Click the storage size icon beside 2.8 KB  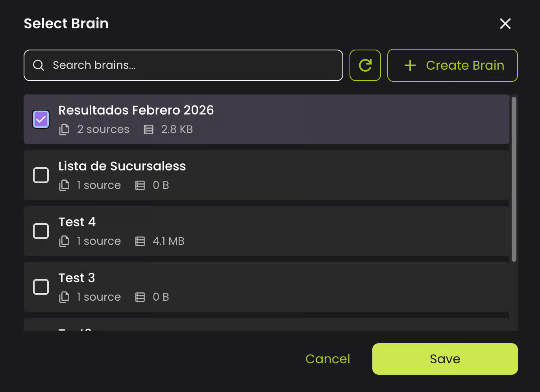point(148,129)
